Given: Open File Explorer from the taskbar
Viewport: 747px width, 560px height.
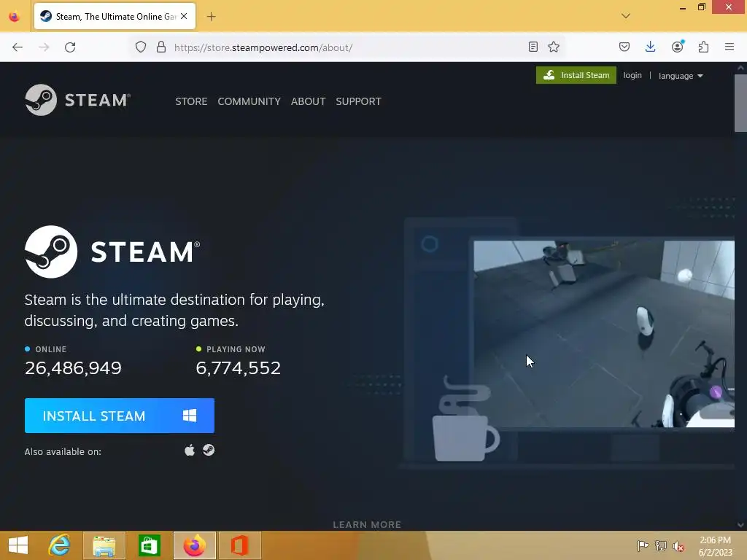Looking at the screenshot, I should (104, 545).
